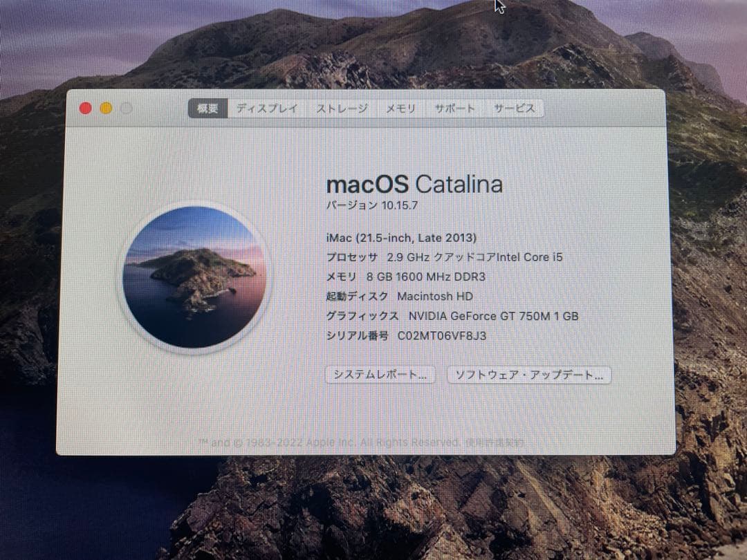Click the 8 GB 1600 MHz DDR3 memory line
This screenshot has height=560, width=747.
click(406, 276)
